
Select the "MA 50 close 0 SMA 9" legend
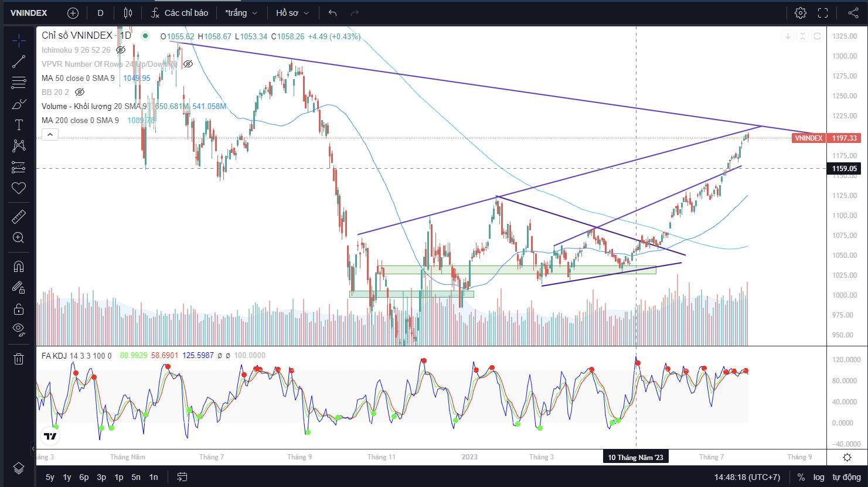coord(78,78)
